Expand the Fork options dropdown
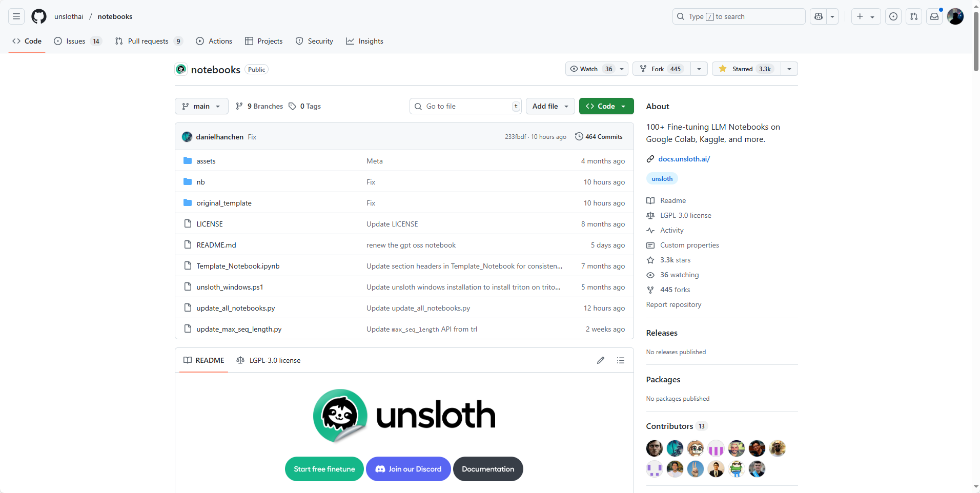 coord(699,69)
